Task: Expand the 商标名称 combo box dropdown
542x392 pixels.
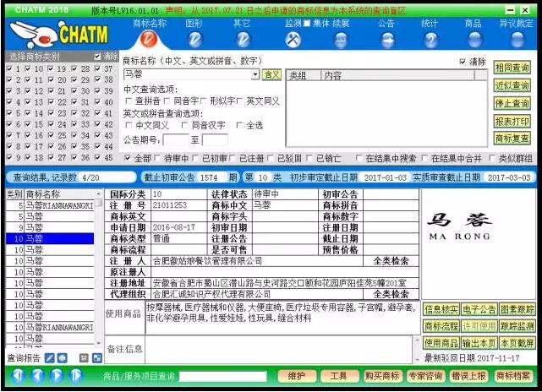Action: (x=255, y=74)
